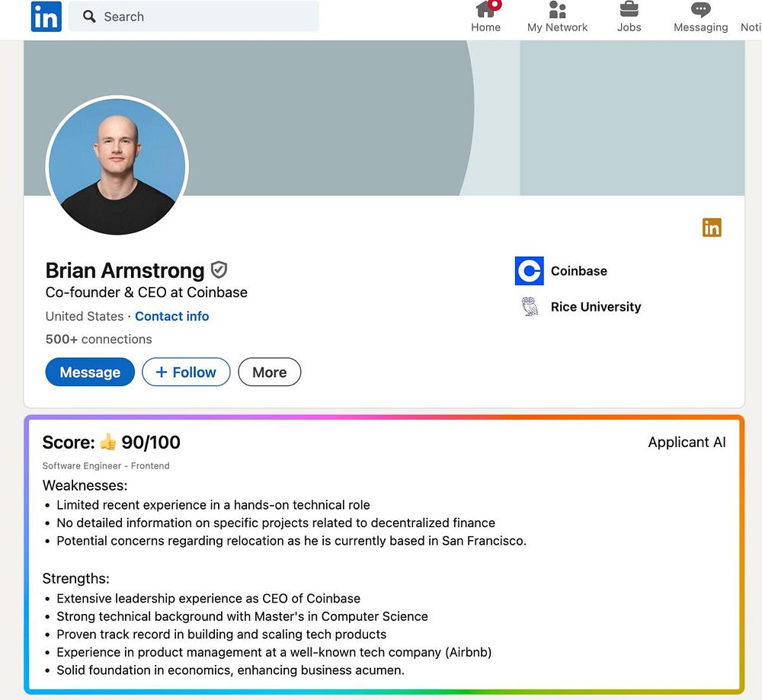
Task: Open the Jobs tab
Action: (629, 17)
